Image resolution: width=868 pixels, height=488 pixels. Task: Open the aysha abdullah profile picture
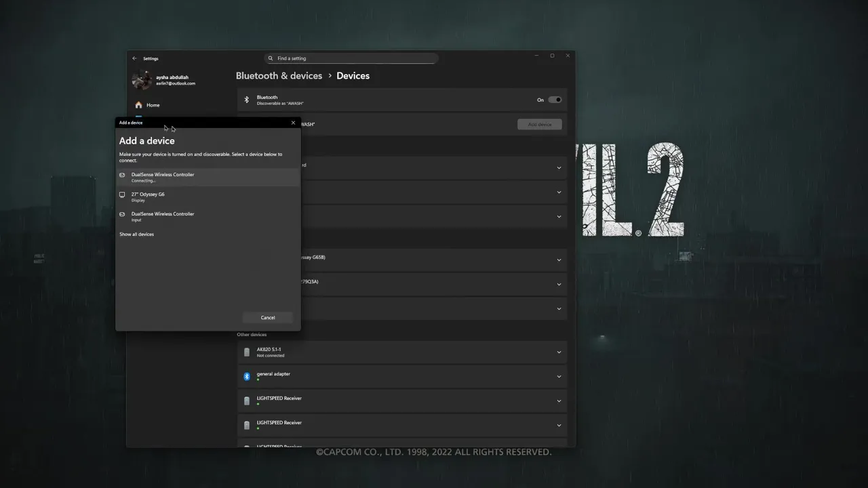tap(142, 80)
